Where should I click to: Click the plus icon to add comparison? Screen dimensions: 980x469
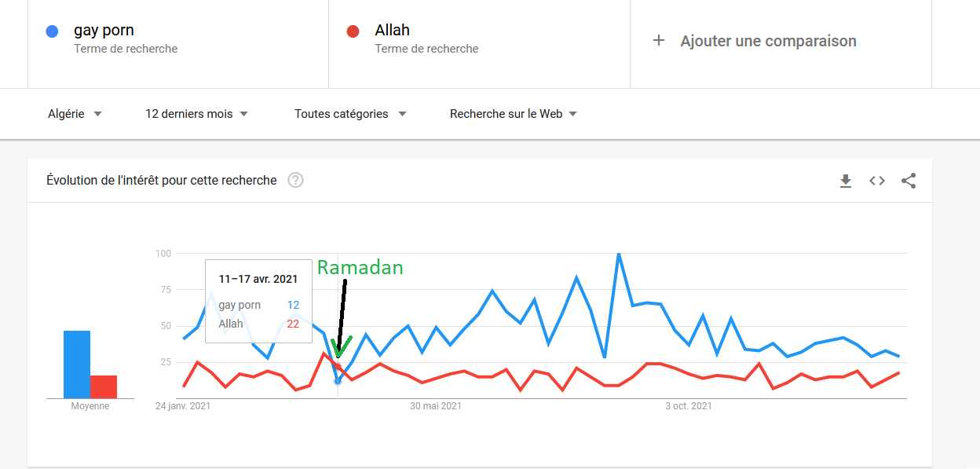click(659, 41)
